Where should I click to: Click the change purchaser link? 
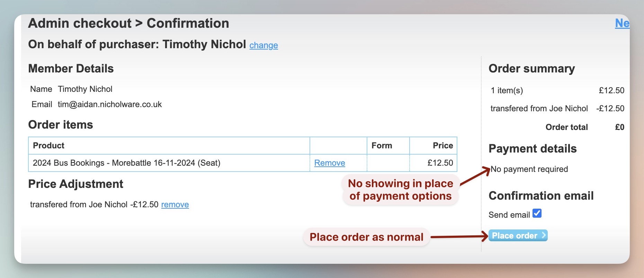tap(263, 45)
